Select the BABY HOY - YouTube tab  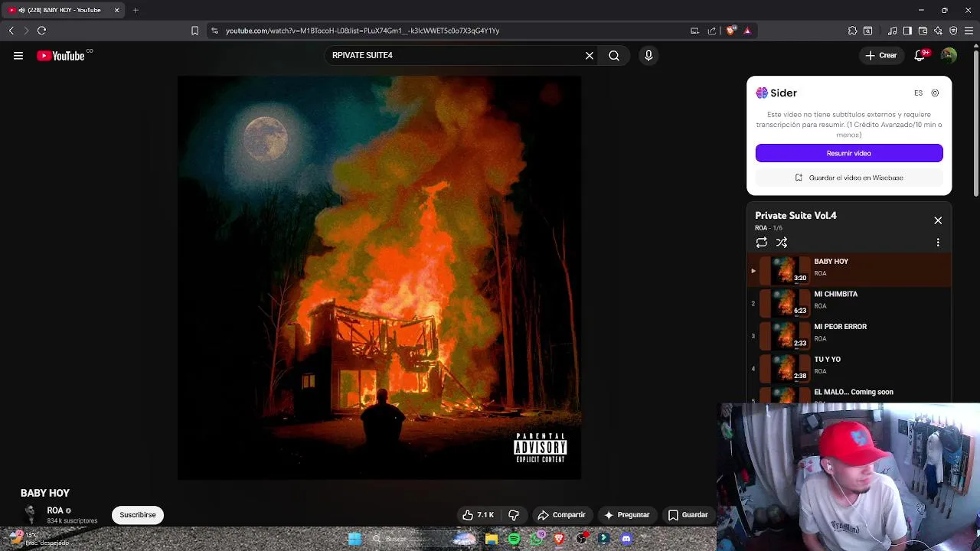(x=64, y=10)
